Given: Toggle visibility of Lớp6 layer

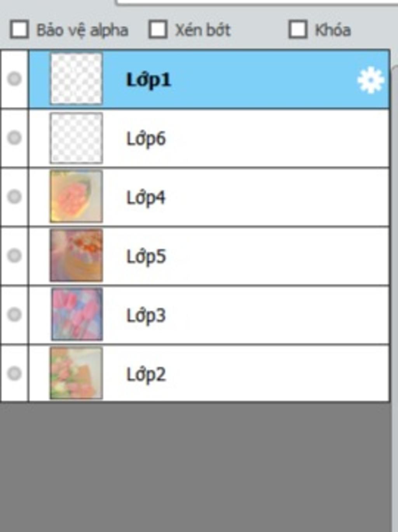Looking at the screenshot, I should coord(15,138).
